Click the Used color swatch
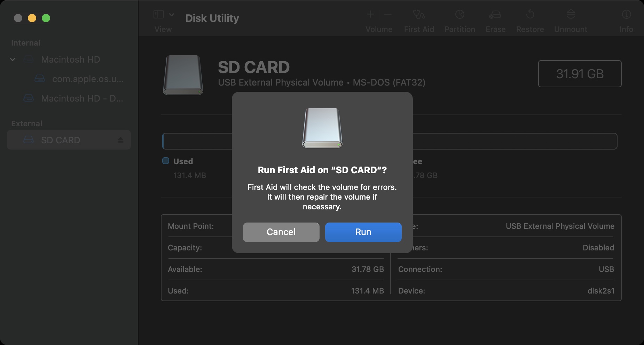644x345 pixels. tap(166, 161)
